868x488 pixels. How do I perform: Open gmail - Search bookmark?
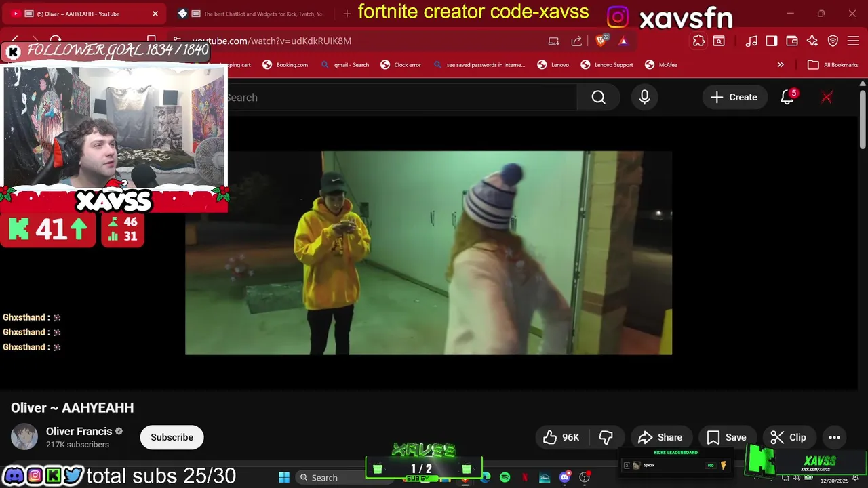coord(345,65)
